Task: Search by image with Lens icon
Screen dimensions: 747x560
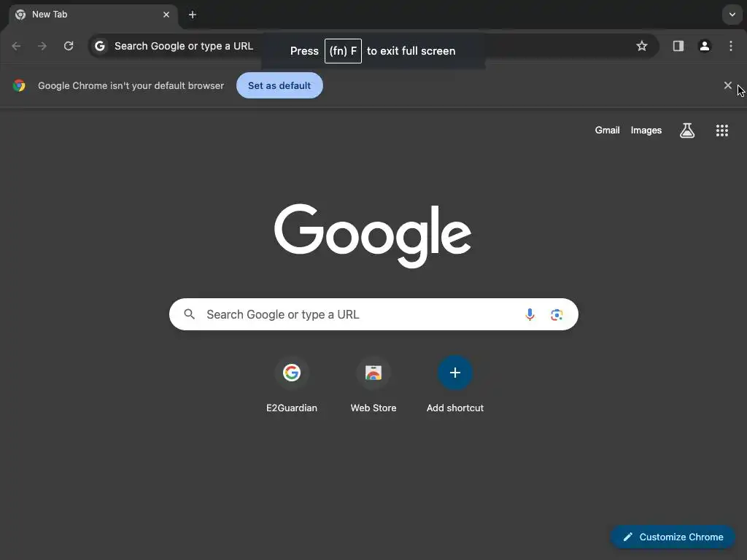Action: (557, 314)
